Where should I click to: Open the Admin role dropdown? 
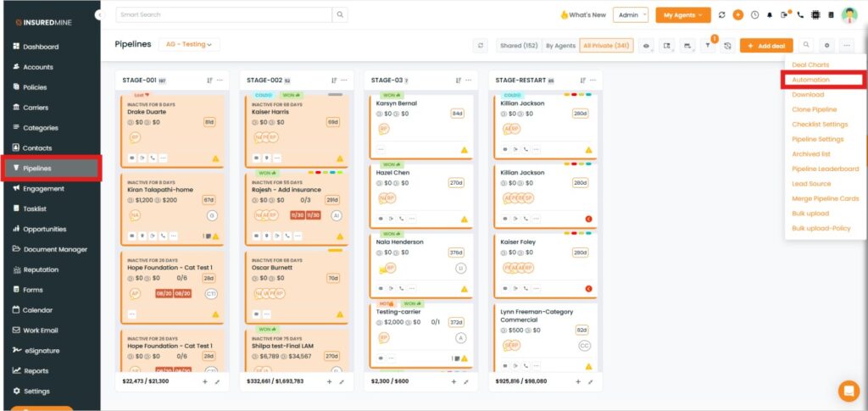632,15
